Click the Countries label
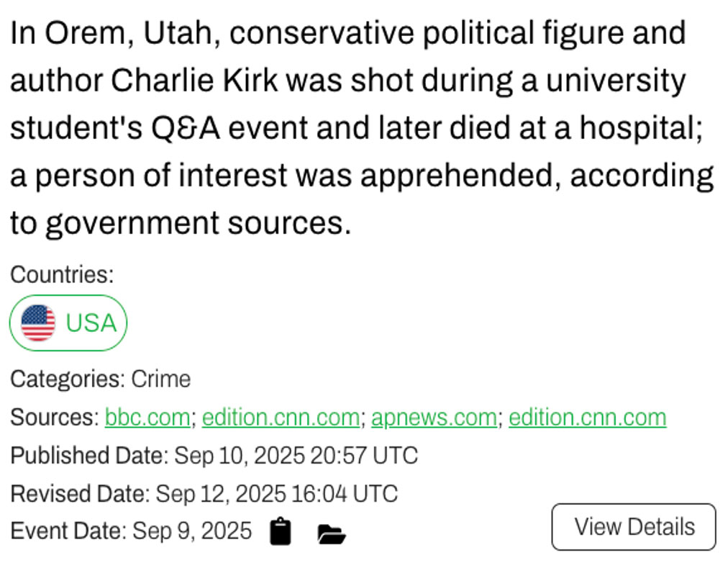Image resolution: width=728 pixels, height=563 pixels. 62,274
